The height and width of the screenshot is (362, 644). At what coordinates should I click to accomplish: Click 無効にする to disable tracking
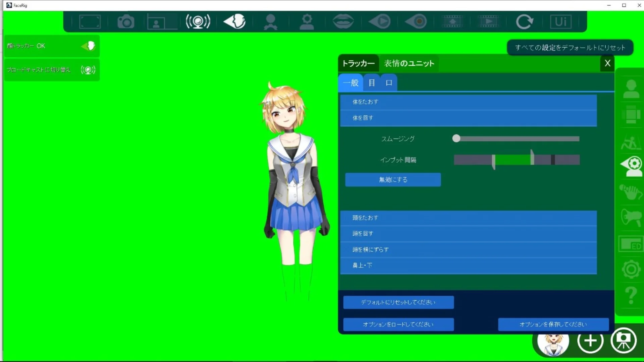[x=392, y=180]
